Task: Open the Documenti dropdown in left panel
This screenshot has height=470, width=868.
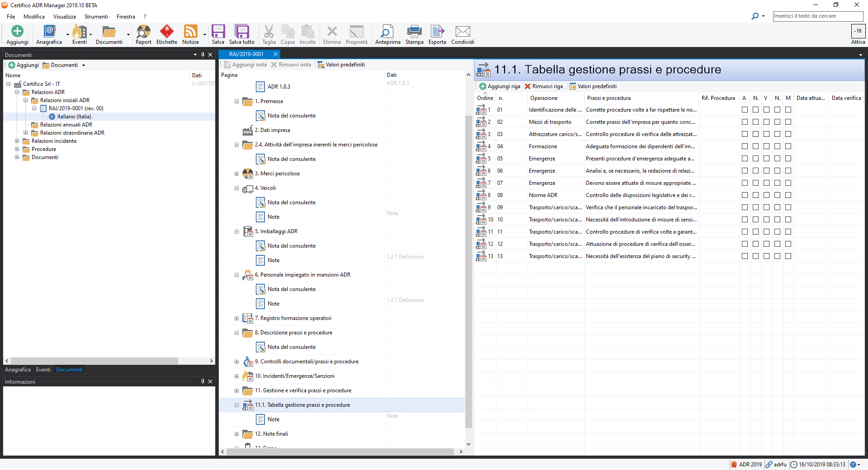Action: (83, 66)
